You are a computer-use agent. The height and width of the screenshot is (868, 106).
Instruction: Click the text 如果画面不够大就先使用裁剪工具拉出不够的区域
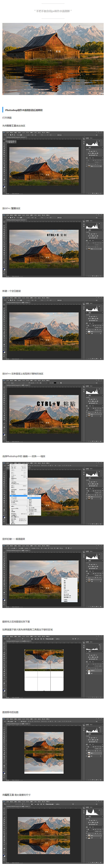point(27,629)
